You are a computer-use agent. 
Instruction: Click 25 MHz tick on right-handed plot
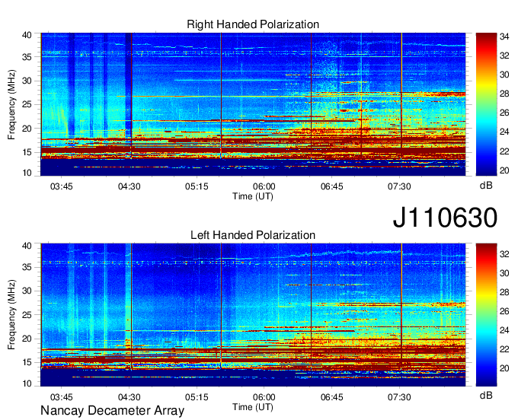pos(27,104)
